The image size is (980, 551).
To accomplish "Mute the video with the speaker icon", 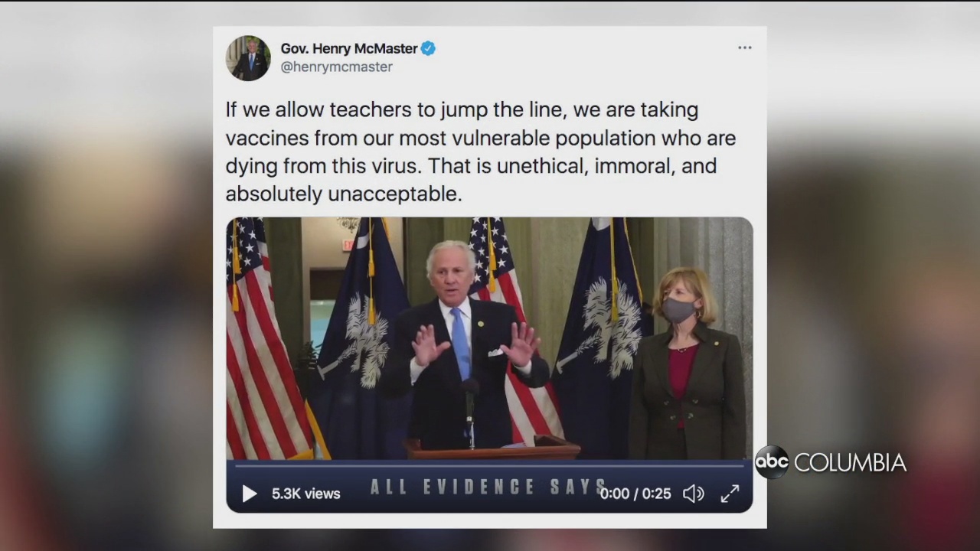I will click(693, 494).
